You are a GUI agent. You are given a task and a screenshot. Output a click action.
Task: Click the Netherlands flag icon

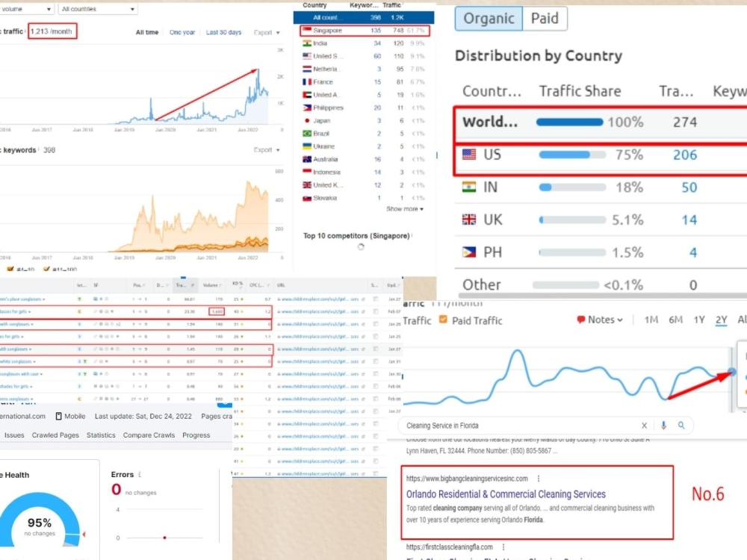click(x=307, y=69)
